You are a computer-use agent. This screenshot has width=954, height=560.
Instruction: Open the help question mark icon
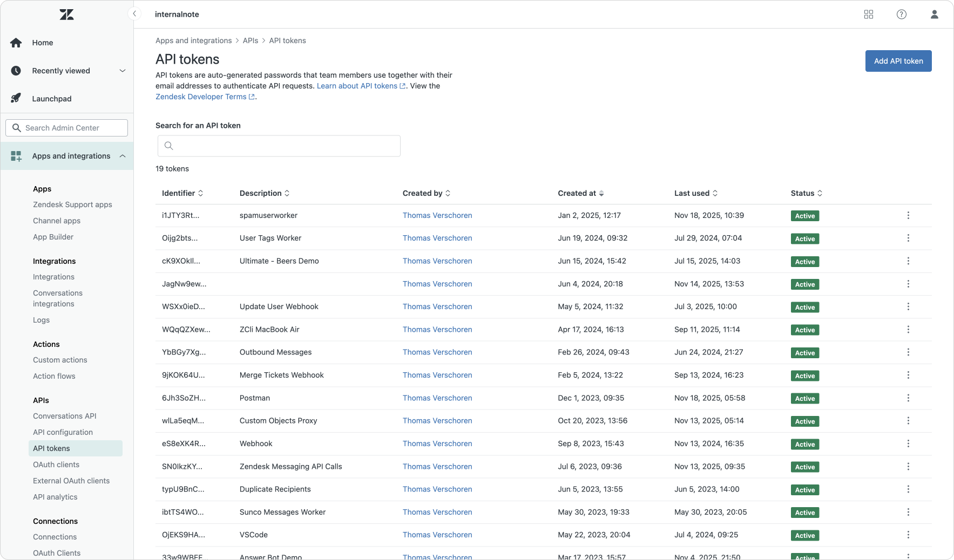pos(901,15)
